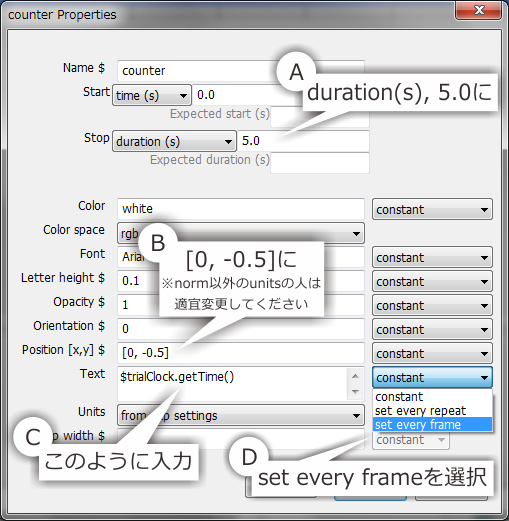Image resolution: width=509 pixels, height=521 pixels.
Task: Open the Font update dropdown set to constant
Action: click(x=432, y=257)
